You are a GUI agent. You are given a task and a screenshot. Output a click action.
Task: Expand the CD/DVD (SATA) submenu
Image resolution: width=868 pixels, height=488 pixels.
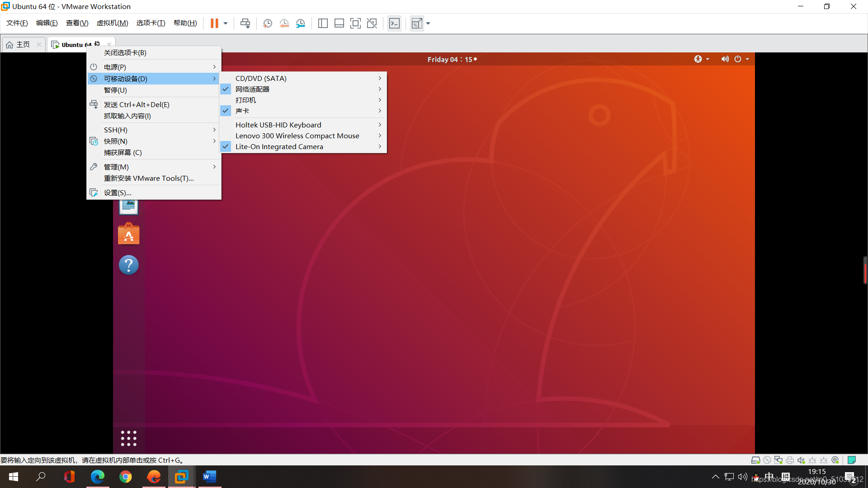tap(261, 78)
